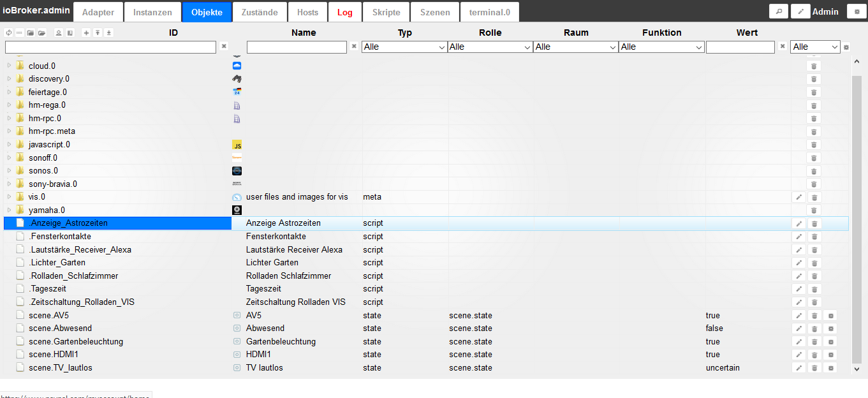Open gear settings for scene.HDMI1 row
868x398 pixels.
point(830,355)
